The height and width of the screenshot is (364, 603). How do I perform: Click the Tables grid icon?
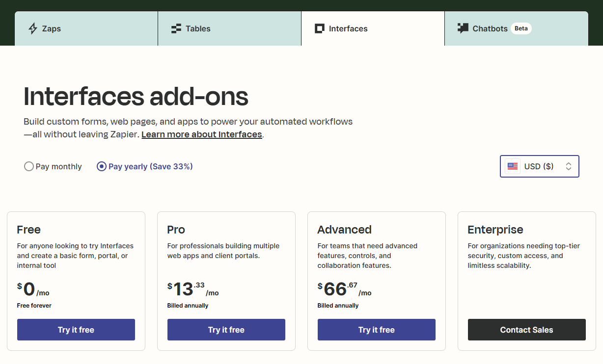[x=176, y=28]
